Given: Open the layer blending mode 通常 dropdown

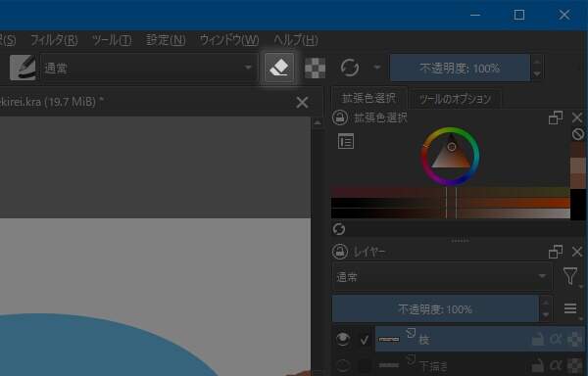Looking at the screenshot, I should 442,277.
